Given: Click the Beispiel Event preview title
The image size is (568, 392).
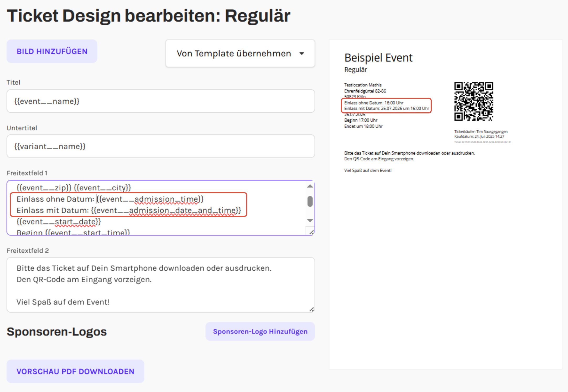Looking at the screenshot, I should [x=378, y=58].
